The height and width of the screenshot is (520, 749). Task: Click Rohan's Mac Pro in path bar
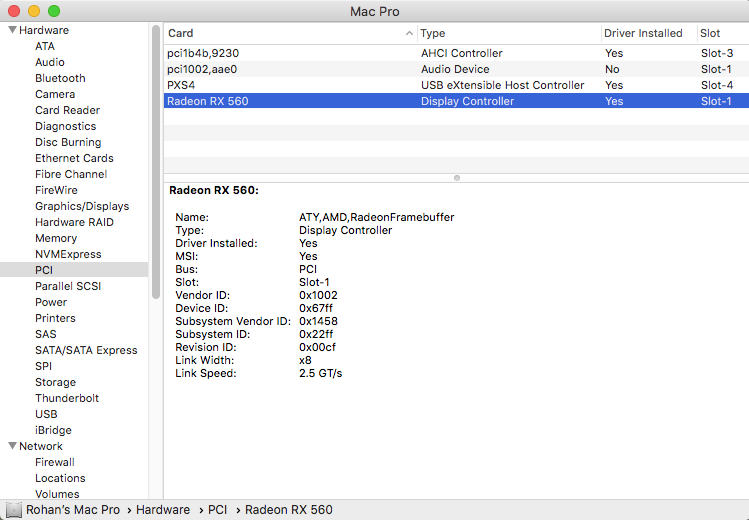[73, 510]
